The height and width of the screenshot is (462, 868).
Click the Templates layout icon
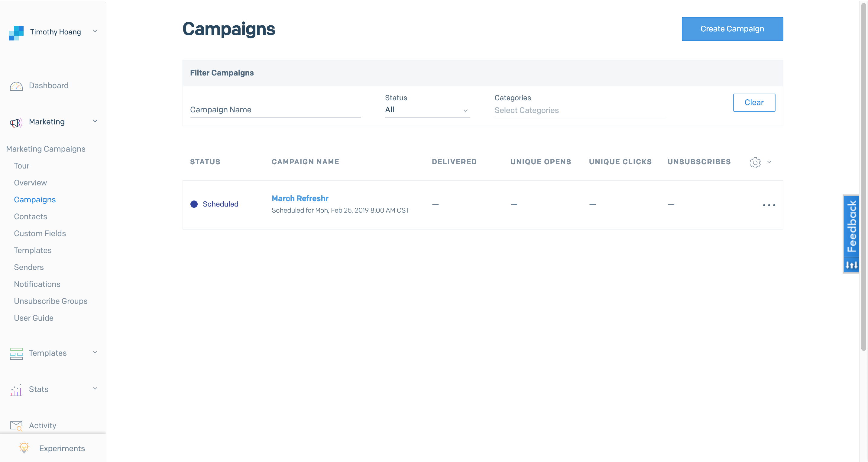16,354
